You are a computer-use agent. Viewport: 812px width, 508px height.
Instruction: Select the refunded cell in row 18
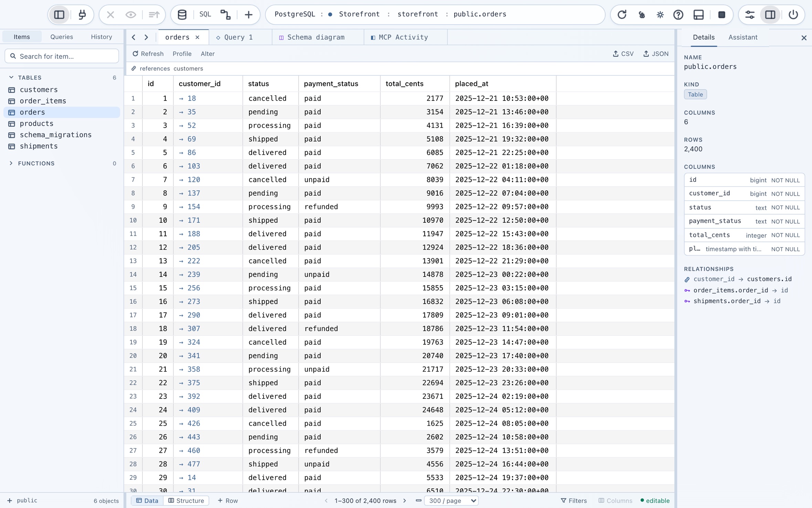coord(339,329)
